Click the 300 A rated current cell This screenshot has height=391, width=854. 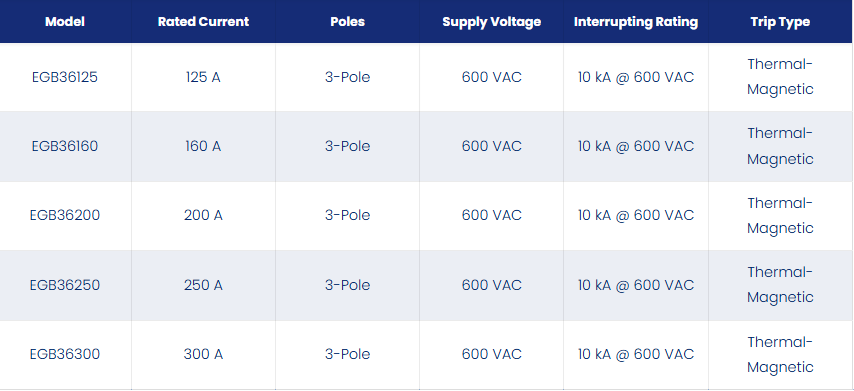203,355
